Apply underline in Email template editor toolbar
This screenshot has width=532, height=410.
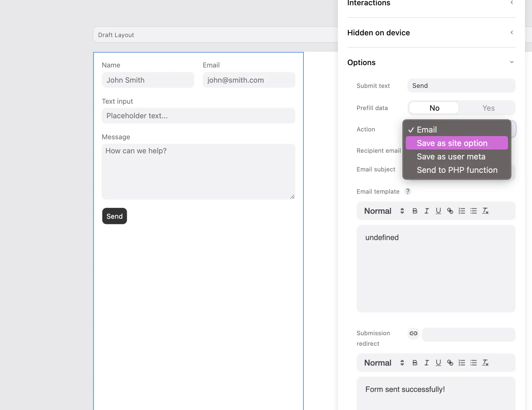click(x=438, y=211)
